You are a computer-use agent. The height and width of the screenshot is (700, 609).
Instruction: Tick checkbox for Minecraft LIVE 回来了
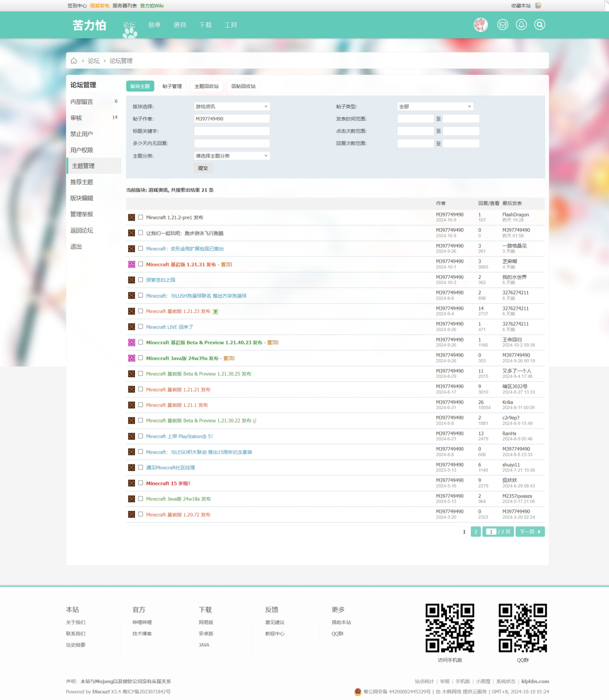pyautogui.click(x=141, y=326)
